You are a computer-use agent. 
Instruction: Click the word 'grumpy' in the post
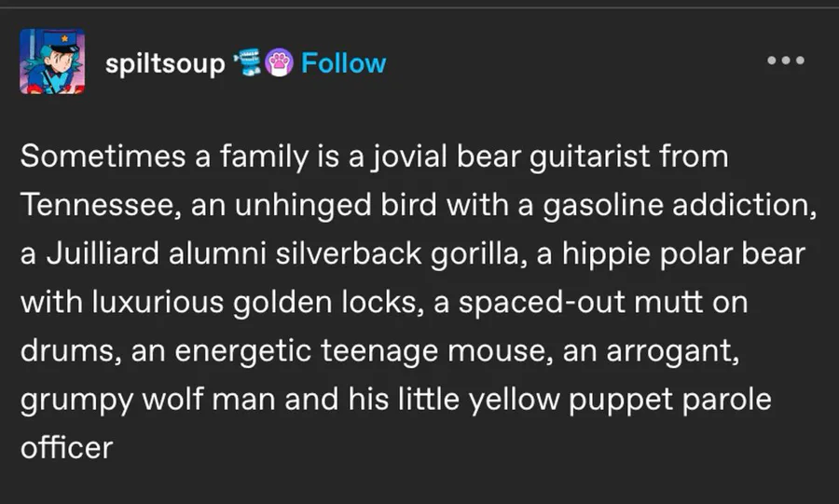pyautogui.click(x=76, y=402)
